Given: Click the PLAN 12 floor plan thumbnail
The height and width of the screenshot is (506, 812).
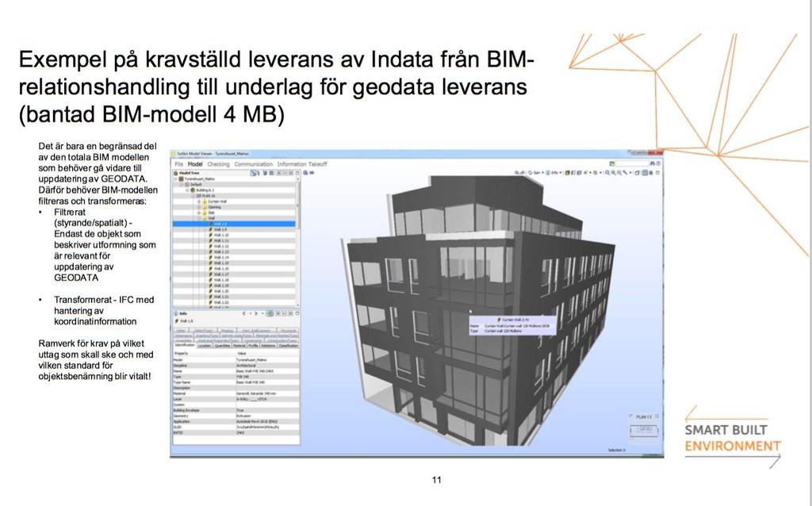Looking at the screenshot, I should pos(644,430).
